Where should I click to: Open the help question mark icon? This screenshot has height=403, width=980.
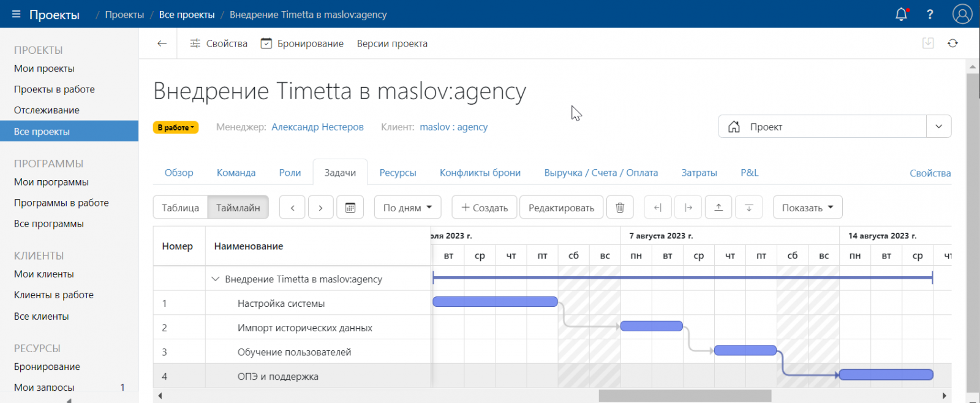point(930,14)
